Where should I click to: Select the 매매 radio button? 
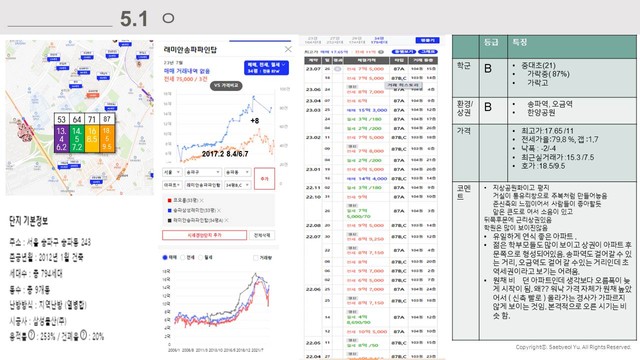[x=165, y=258]
